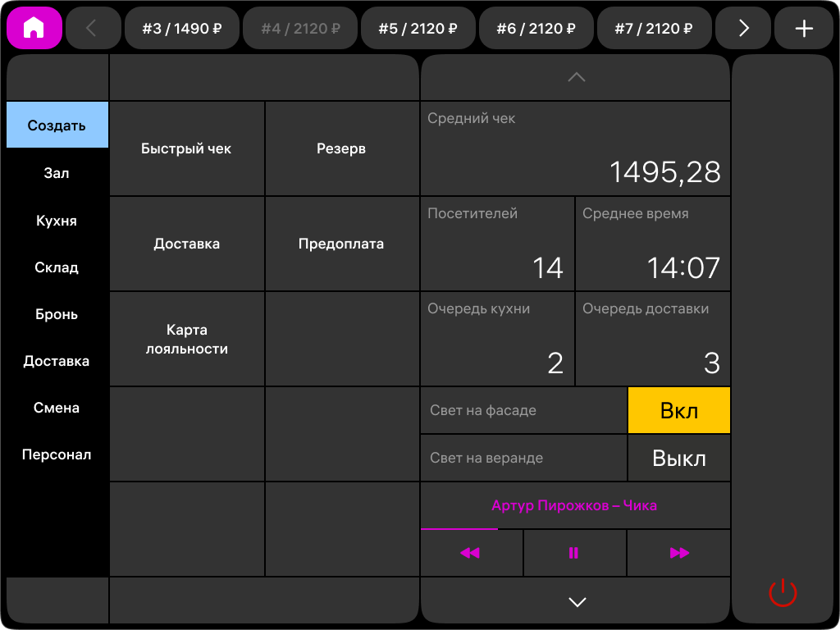Turn off the facade light toggle Вкл
Viewport: 840px width, 630px height.
click(x=678, y=409)
